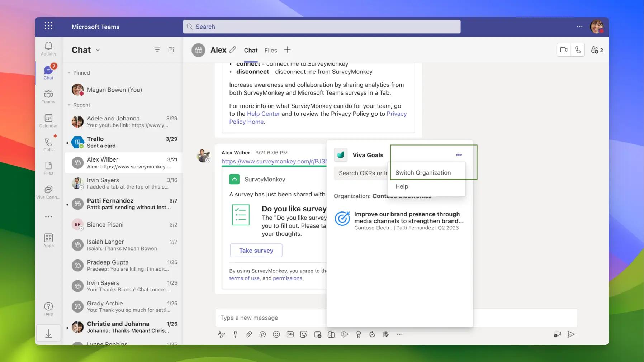Start a video call with Alex

point(564,50)
